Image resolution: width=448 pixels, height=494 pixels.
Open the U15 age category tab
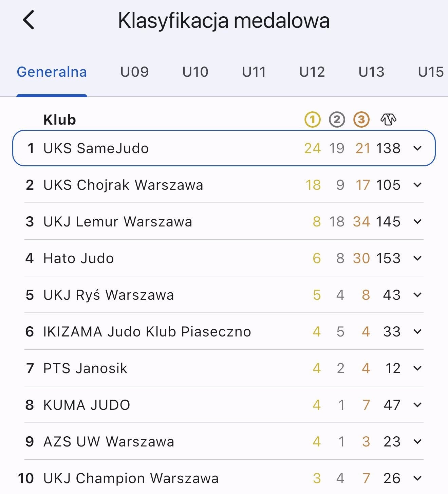point(431,72)
